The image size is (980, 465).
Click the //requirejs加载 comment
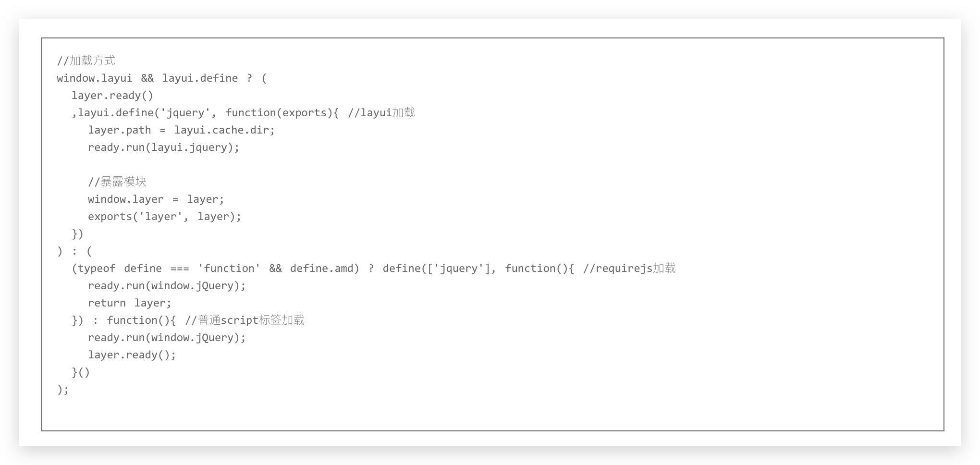(x=629, y=269)
